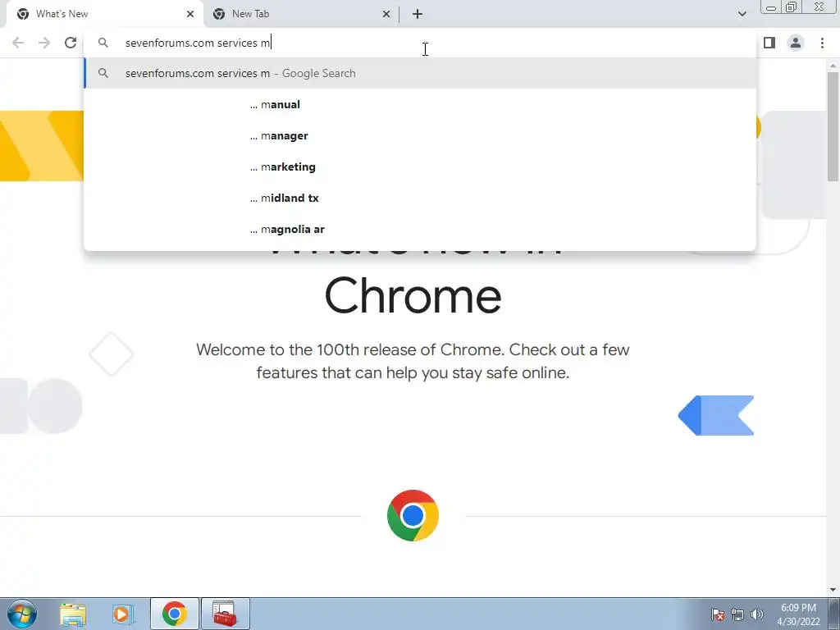Screen dimensions: 840x630
Task: Close the What's New tab
Action: tap(190, 14)
